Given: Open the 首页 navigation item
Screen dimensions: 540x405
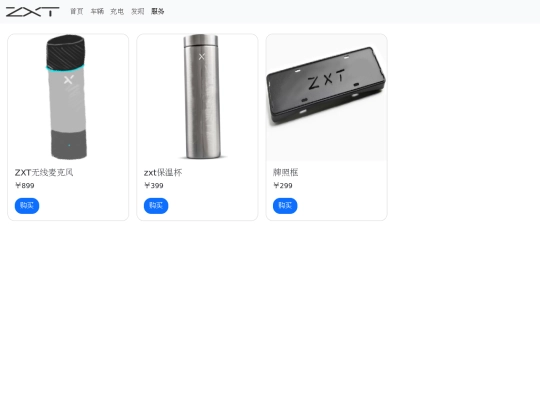Looking at the screenshot, I should 77,11.
